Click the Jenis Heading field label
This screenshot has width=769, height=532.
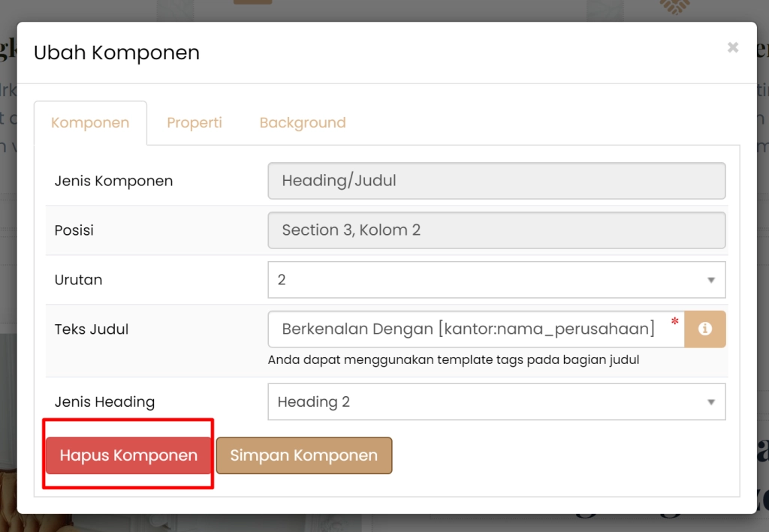[x=104, y=402]
